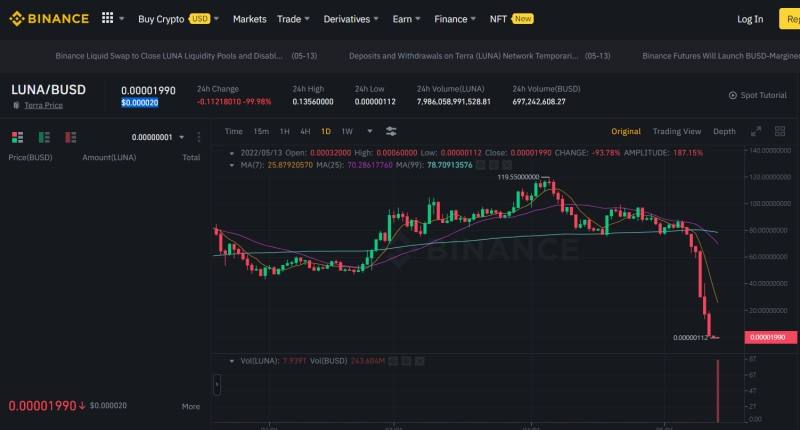Viewport: 800px width, 430px height.
Task: Click the Binance logo
Action: (x=49, y=19)
